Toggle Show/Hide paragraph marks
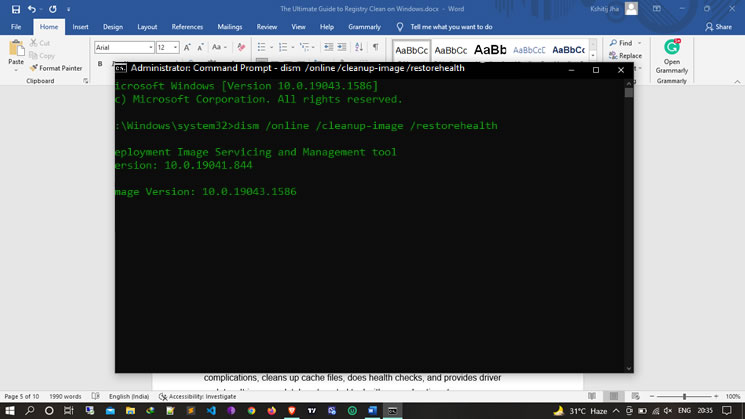745x419 pixels. [376, 47]
